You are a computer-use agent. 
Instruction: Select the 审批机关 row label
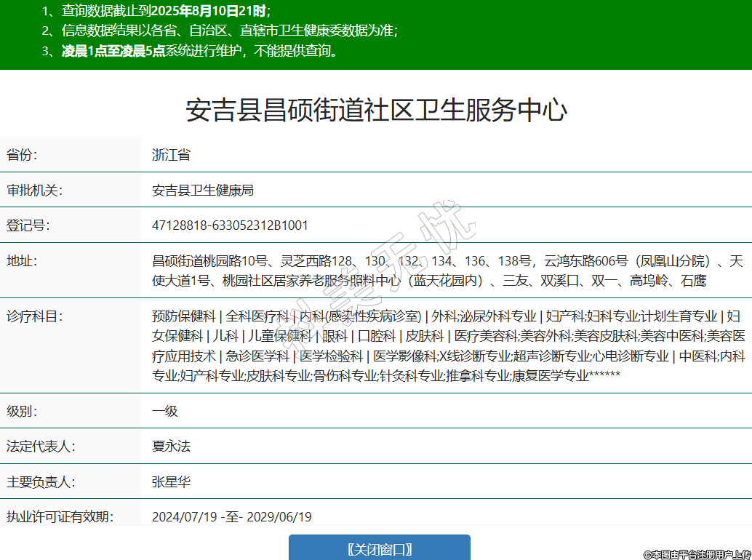pyautogui.click(x=34, y=191)
